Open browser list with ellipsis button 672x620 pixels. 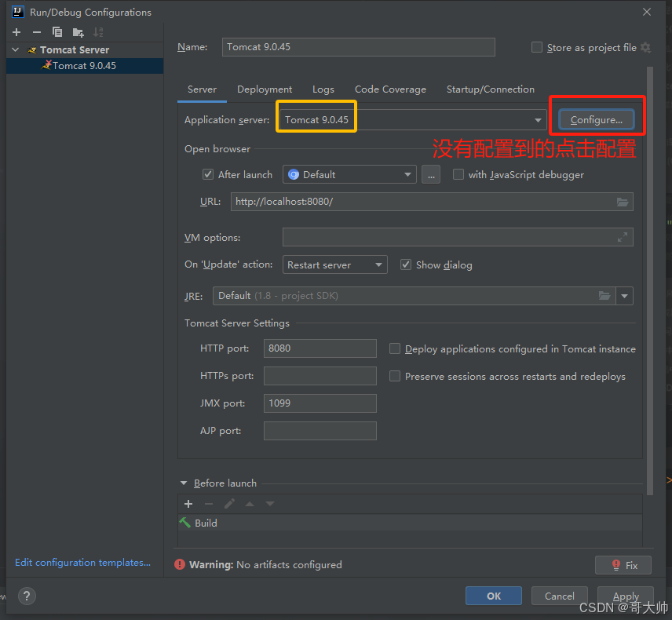tap(431, 175)
